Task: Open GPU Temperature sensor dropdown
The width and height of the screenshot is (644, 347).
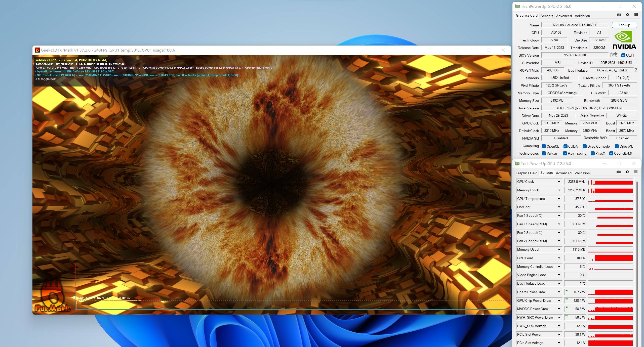Action: pyautogui.click(x=559, y=199)
